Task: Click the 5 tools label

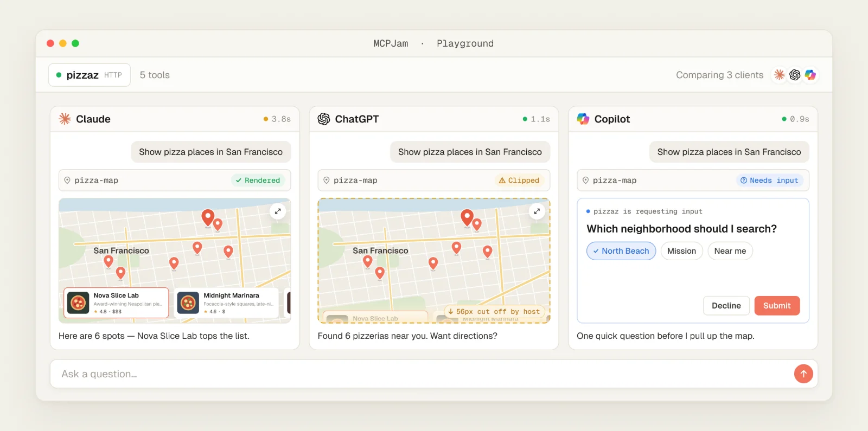Action: tap(155, 75)
